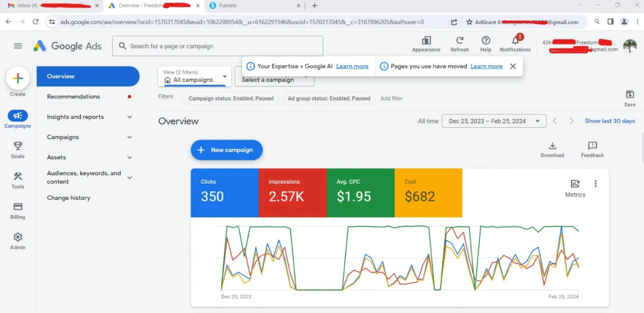
Task: Open Learn more for moved pages
Action: [487, 66]
